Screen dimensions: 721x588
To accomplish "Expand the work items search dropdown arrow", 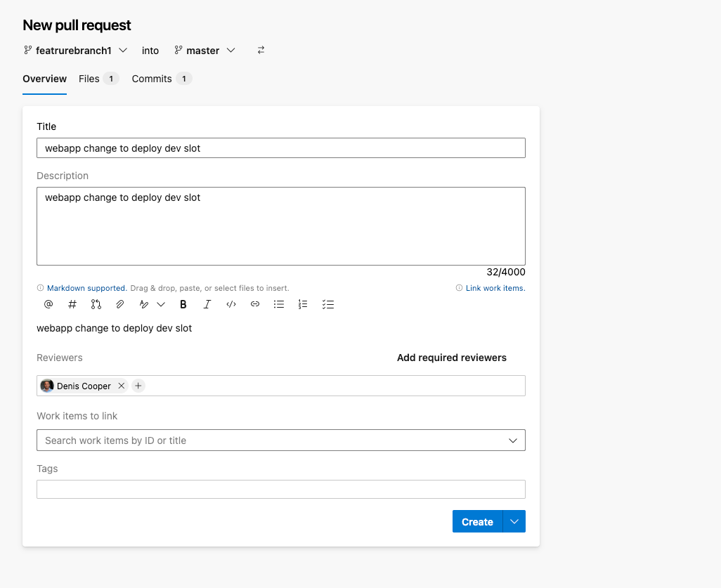I will click(x=513, y=440).
